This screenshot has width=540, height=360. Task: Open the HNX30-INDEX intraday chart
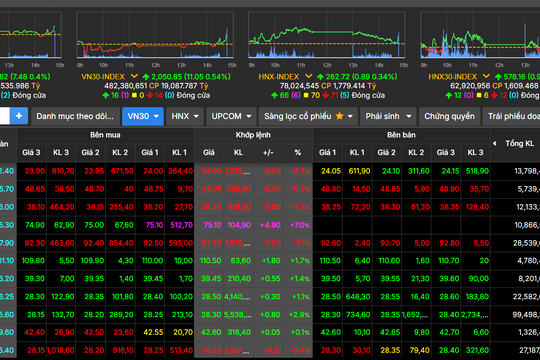[480, 35]
